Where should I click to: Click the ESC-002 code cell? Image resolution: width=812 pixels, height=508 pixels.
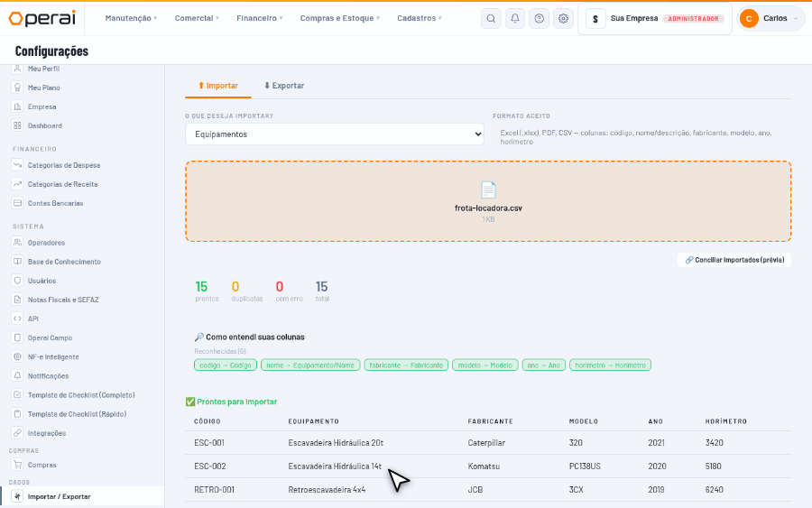coord(209,466)
